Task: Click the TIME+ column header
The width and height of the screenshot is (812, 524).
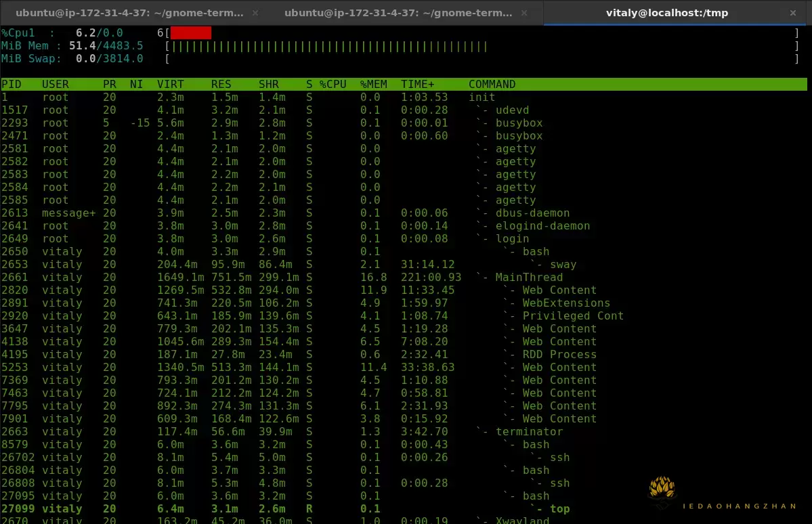Action: [417, 85]
